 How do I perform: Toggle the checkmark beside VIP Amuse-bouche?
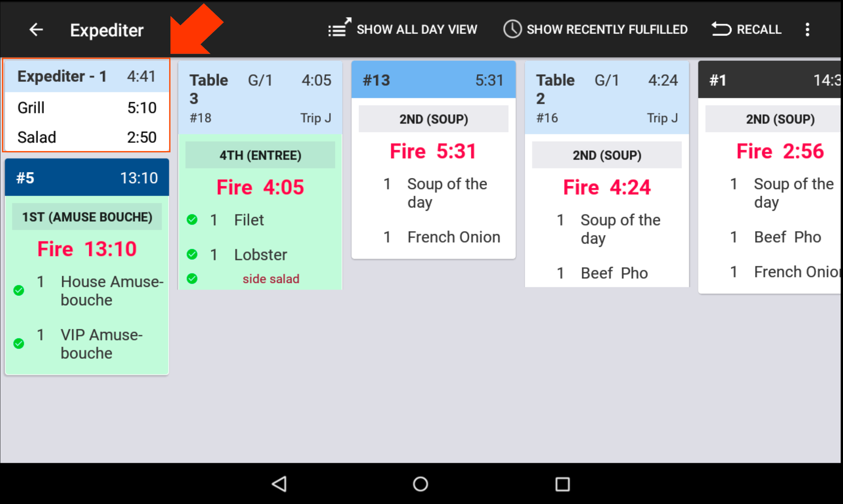click(x=19, y=343)
